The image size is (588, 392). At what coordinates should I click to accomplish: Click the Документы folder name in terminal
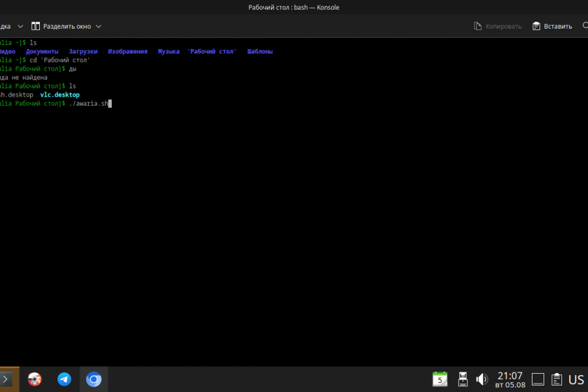coord(42,52)
